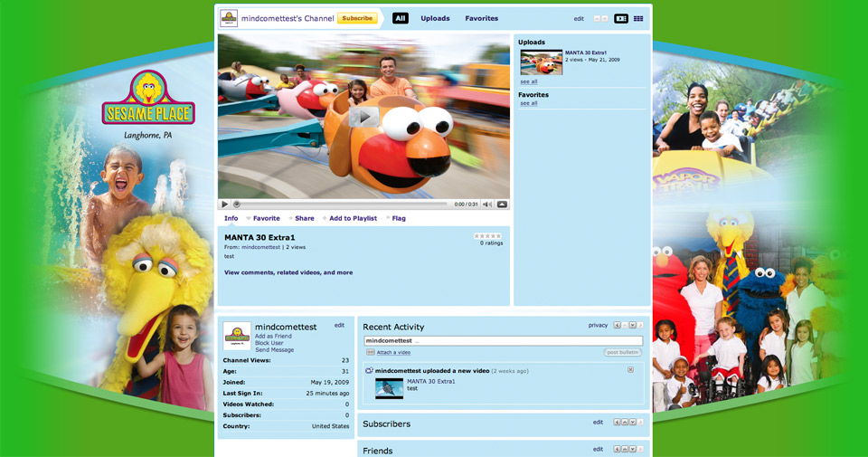The height and width of the screenshot is (457, 868).
Task: Move the Friends module down
Action: 632,449
